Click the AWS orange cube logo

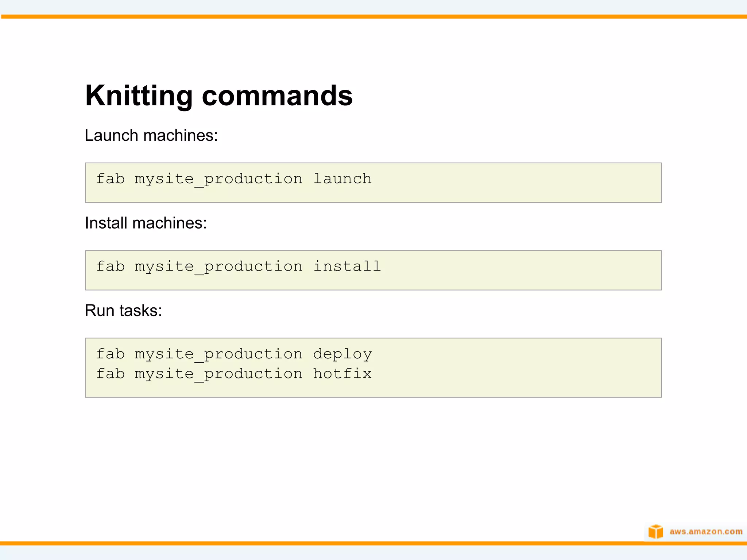coord(655,532)
